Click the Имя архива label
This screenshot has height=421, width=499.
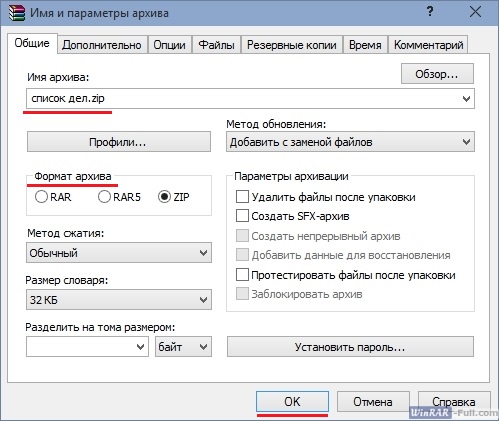pyautogui.click(x=58, y=77)
